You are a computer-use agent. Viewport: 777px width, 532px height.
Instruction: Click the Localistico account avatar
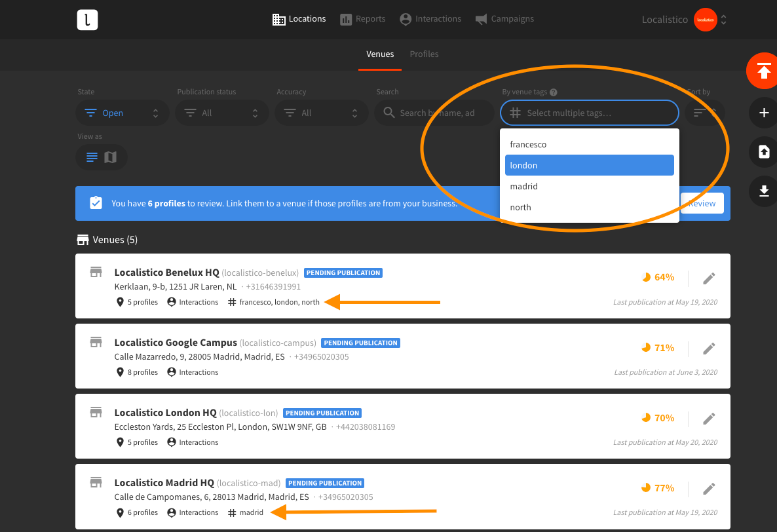click(x=705, y=20)
